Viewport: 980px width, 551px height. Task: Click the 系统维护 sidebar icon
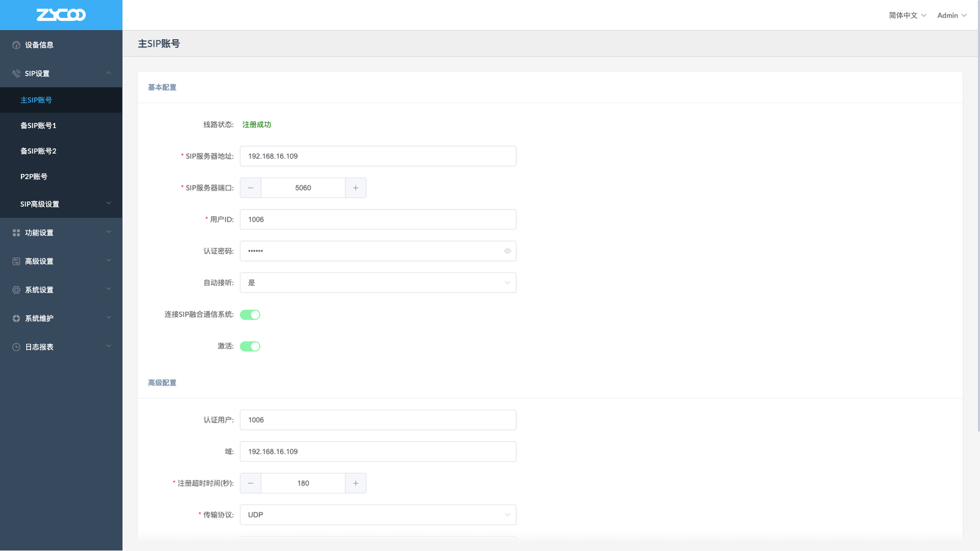click(x=17, y=318)
